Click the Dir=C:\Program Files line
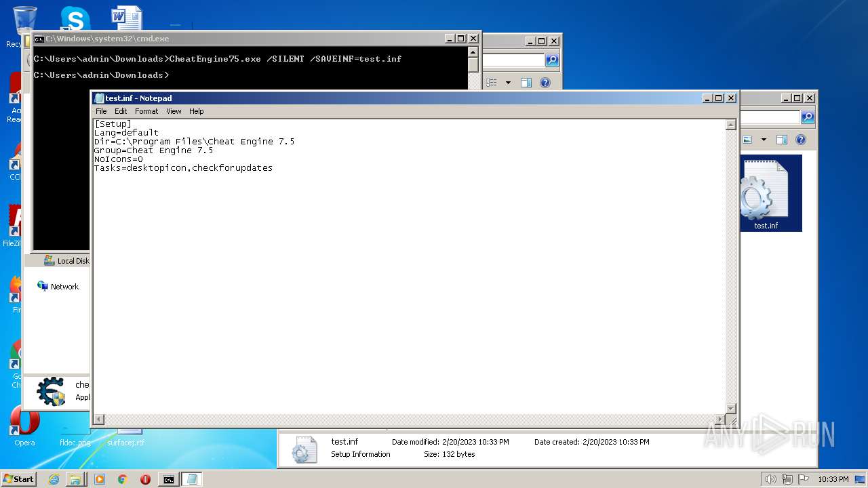Viewport: 868px width, 488px height. pyautogui.click(x=194, y=142)
